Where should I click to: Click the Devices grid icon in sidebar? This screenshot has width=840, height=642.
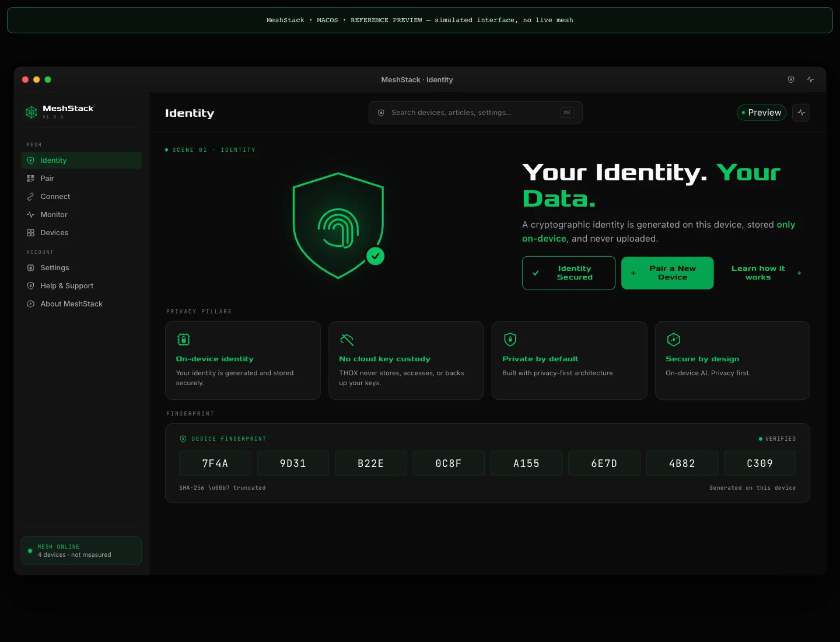(x=31, y=233)
